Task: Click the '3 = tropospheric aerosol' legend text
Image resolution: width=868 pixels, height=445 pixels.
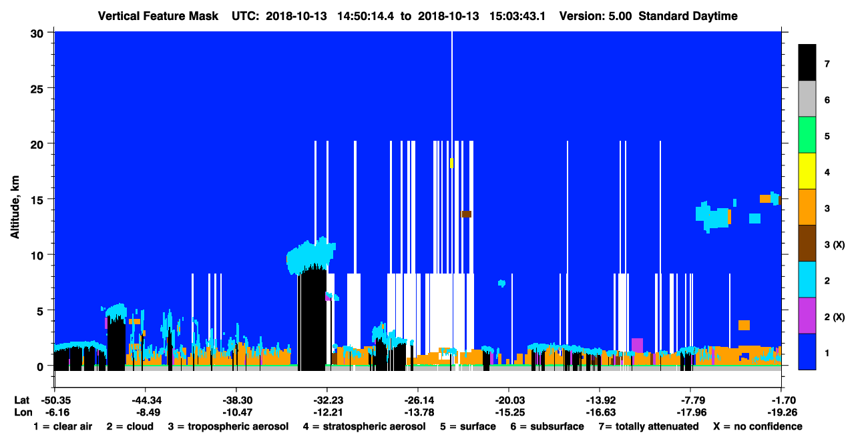Action: 228,426
